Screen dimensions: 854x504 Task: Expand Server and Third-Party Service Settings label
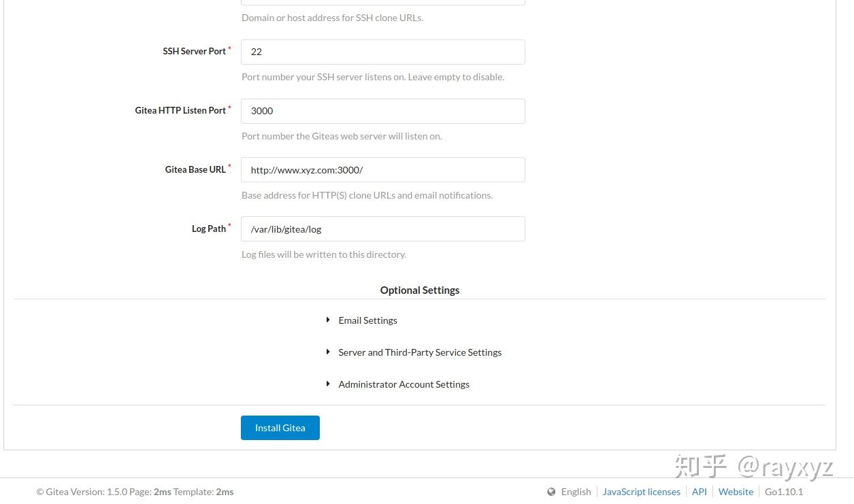pyautogui.click(x=420, y=352)
